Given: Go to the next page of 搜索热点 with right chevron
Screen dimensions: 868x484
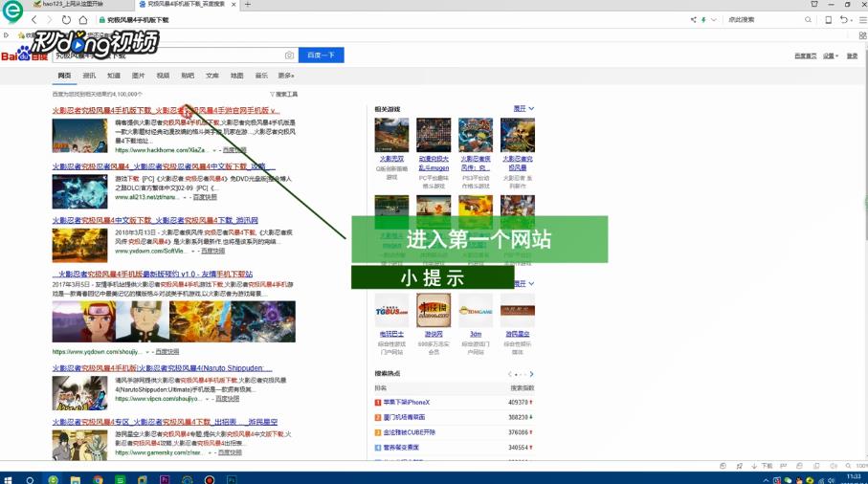Looking at the screenshot, I should coord(531,374).
